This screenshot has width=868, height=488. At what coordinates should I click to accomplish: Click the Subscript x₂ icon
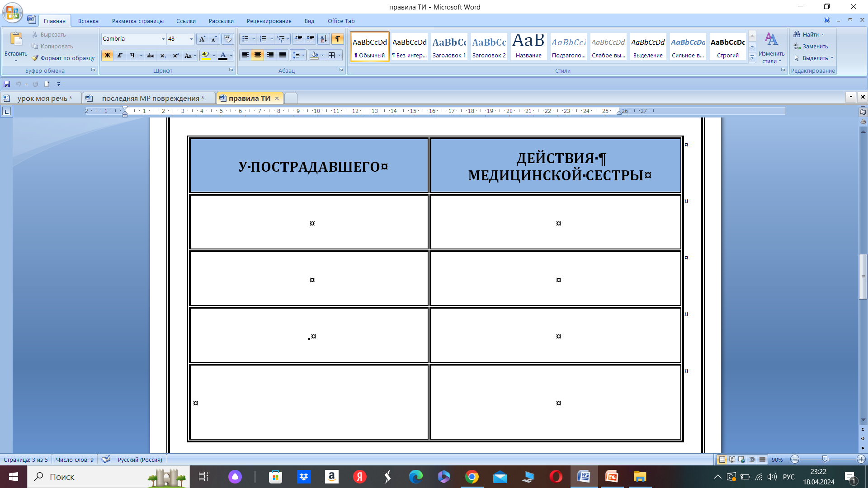163,56
